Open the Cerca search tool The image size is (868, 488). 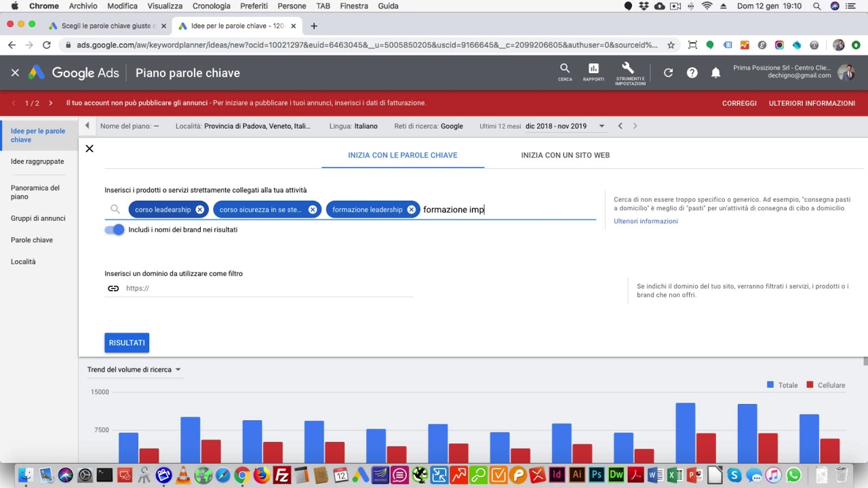(565, 71)
